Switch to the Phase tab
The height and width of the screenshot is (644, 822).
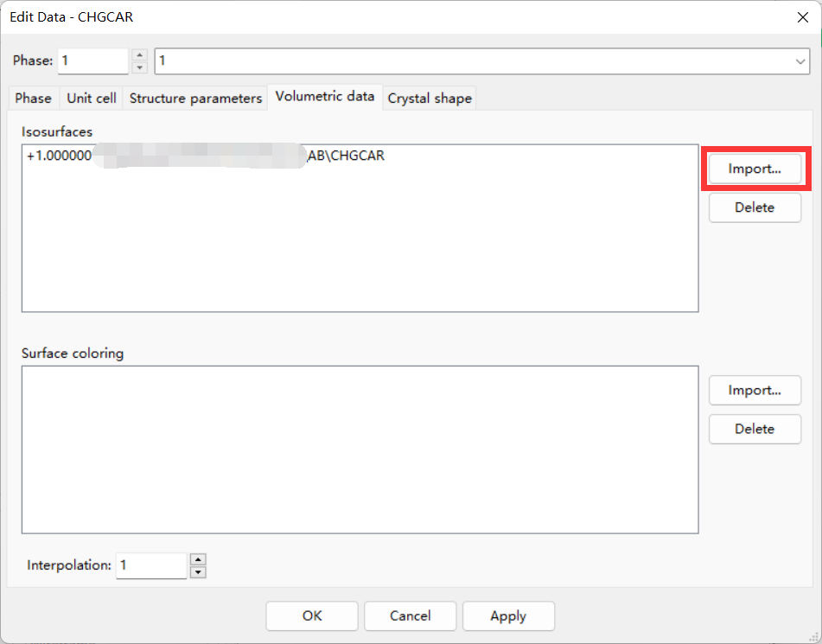pos(33,98)
